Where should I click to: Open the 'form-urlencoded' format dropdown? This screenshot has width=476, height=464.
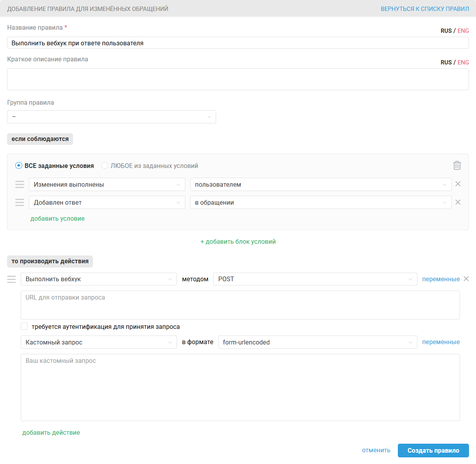(x=318, y=342)
